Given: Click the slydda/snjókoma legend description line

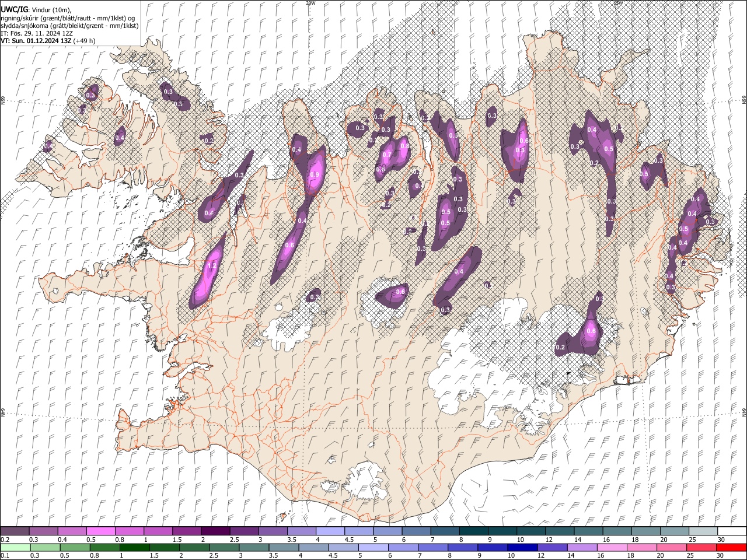Looking at the screenshot, I should tap(69, 26).
